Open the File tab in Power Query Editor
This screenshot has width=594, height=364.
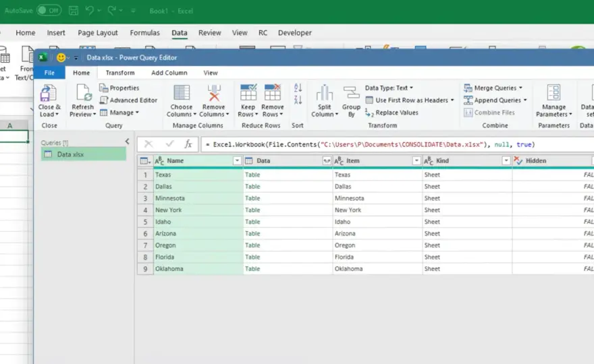[49, 73]
